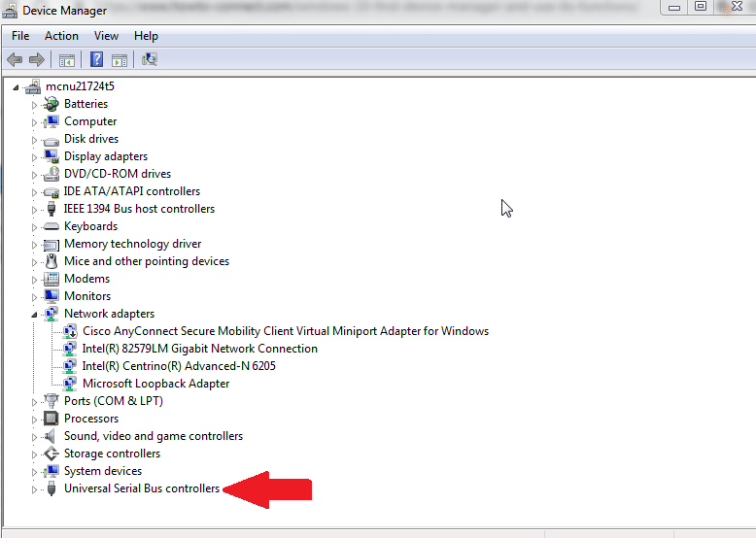Open the Help menu

point(146,36)
